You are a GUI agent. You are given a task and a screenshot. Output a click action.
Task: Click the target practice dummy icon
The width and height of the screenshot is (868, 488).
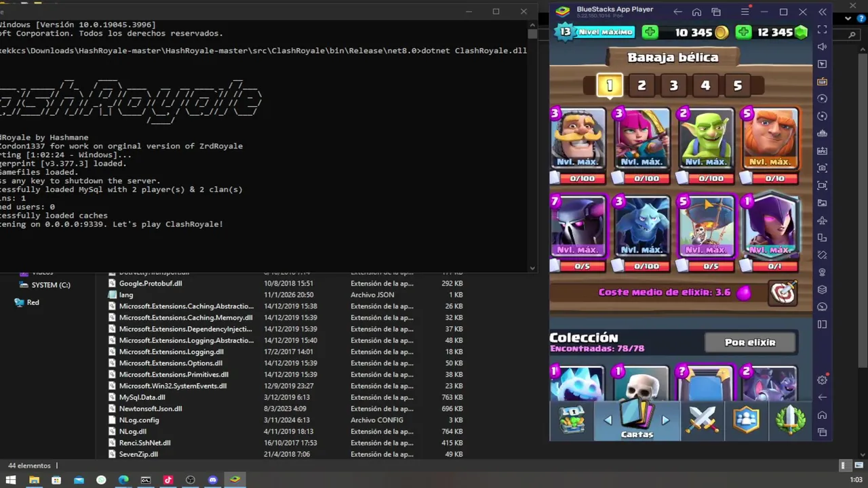click(x=784, y=292)
